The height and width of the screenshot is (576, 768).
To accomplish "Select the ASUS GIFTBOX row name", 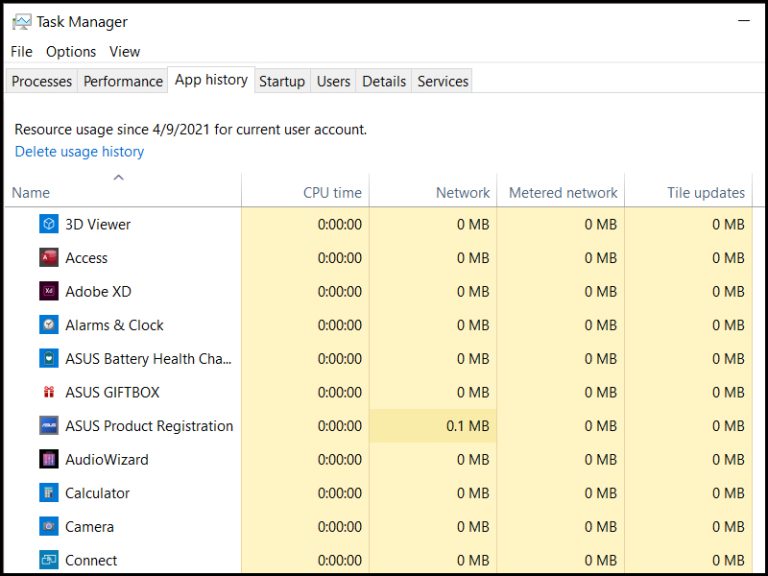I will [113, 392].
